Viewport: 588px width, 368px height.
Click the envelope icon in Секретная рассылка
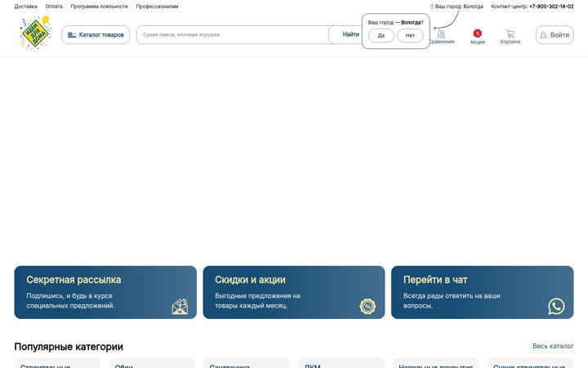(180, 307)
